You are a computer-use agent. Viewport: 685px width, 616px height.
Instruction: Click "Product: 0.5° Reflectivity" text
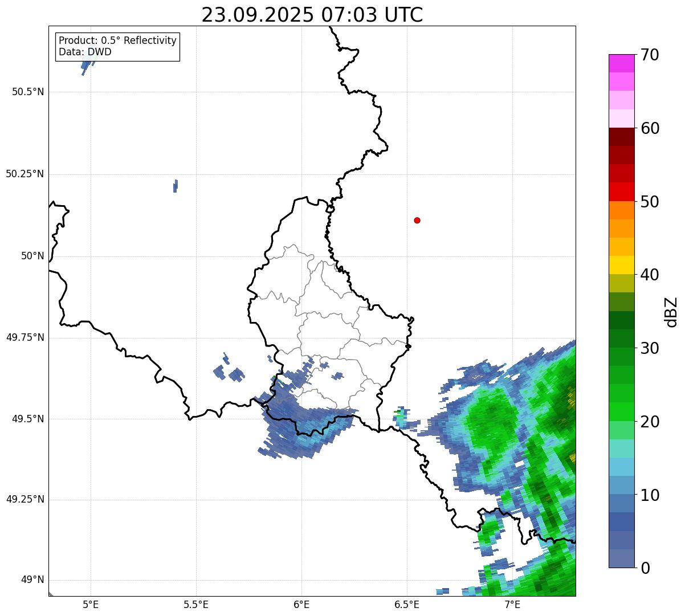click(118, 41)
